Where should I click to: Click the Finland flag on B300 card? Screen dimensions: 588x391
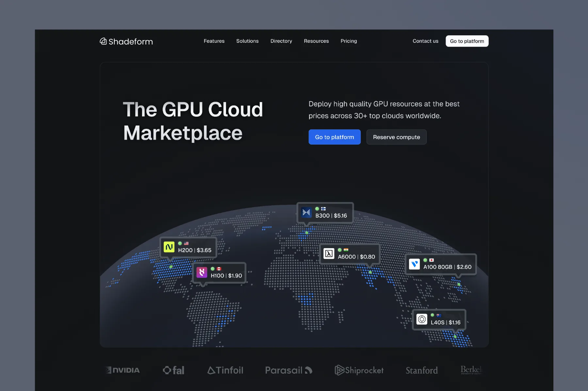323,209
